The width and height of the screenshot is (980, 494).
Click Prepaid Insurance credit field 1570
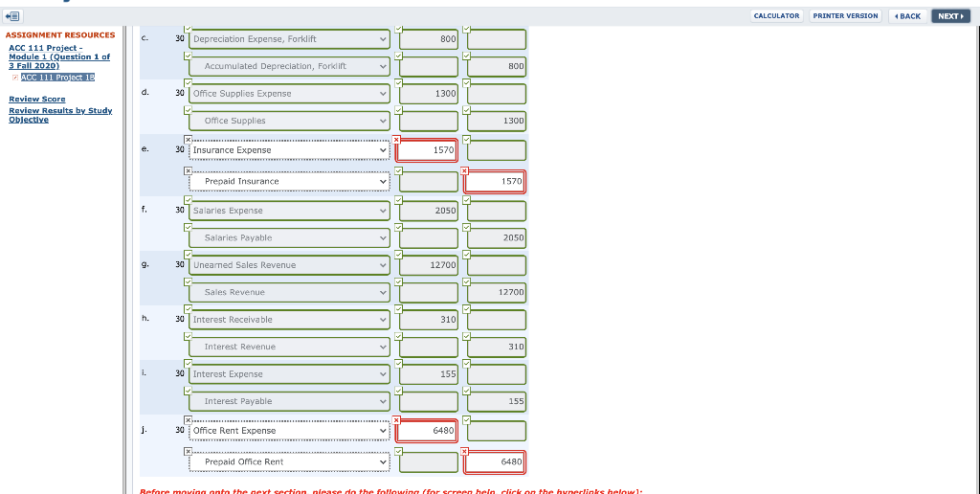click(495, 181)
